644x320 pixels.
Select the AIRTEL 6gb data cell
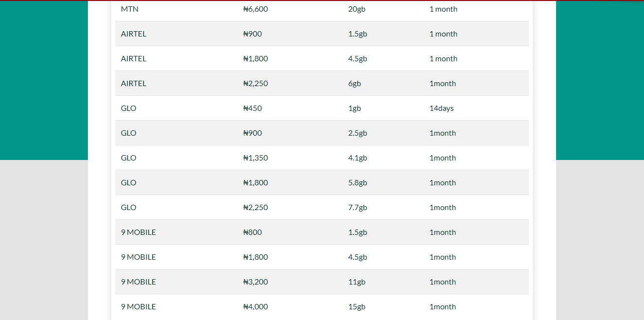[355, 84]
